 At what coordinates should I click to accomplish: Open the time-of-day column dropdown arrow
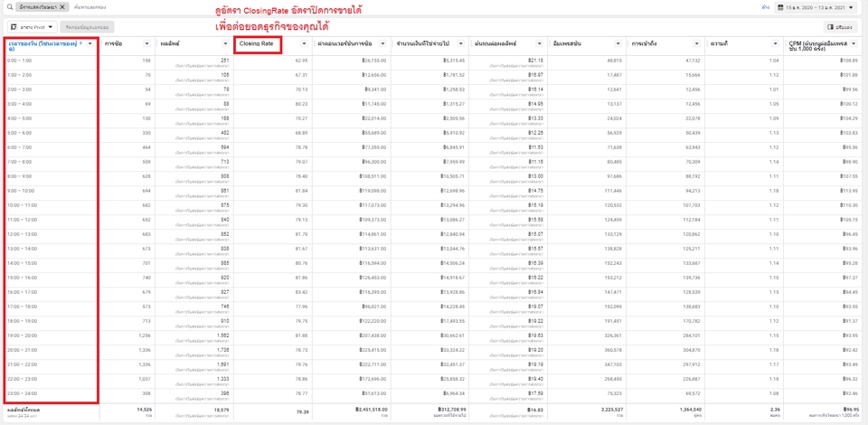(90, 43)
